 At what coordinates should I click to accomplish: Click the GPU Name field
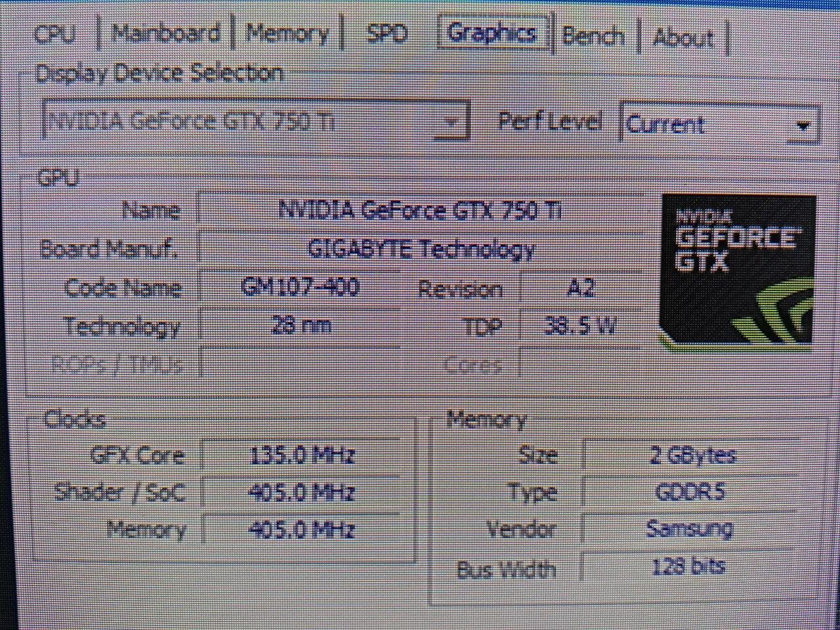420,210
